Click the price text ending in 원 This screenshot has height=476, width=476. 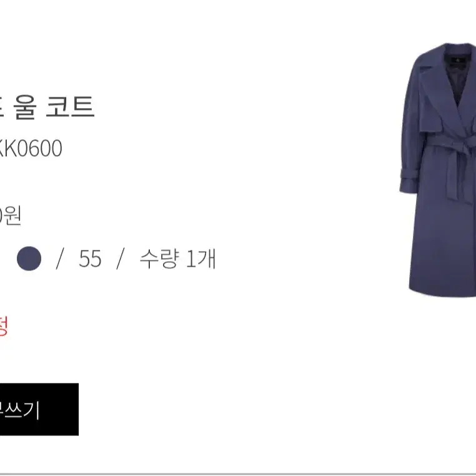click(x=11, y=216)
